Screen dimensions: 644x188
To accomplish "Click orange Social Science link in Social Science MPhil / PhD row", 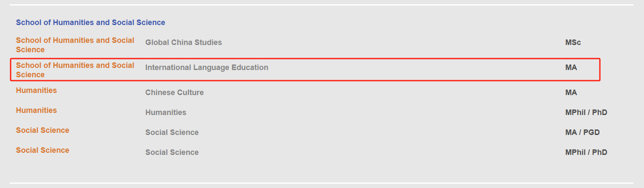I will (x=42, y=150).
